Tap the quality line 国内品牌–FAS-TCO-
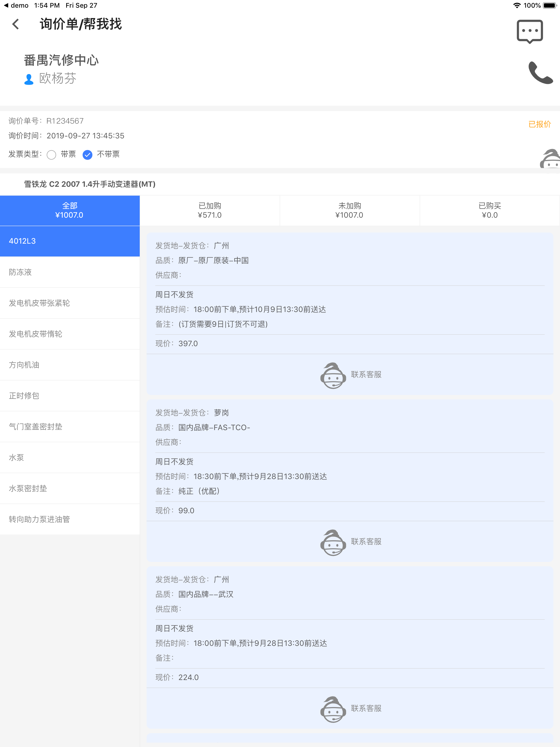Image resolution: width=560 pixels, height=747 pixels. pyautogui.click(x=214, y=428)
